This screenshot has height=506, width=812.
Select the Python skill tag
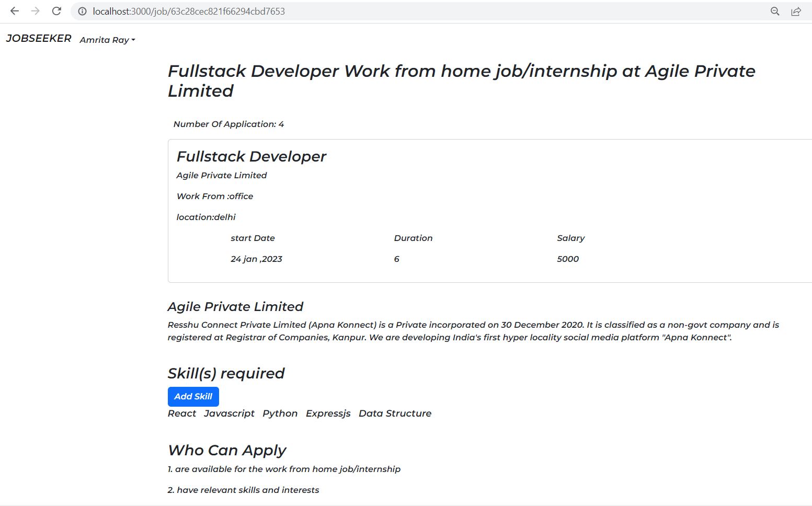(x=280, y=413)
